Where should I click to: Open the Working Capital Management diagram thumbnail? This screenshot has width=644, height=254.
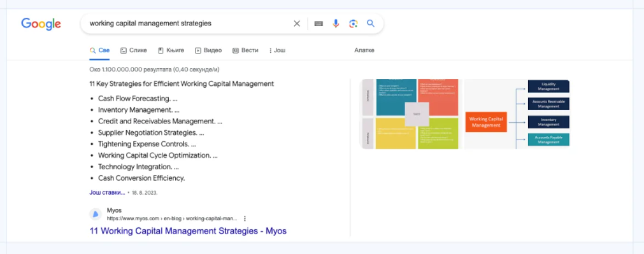[517, 114]
